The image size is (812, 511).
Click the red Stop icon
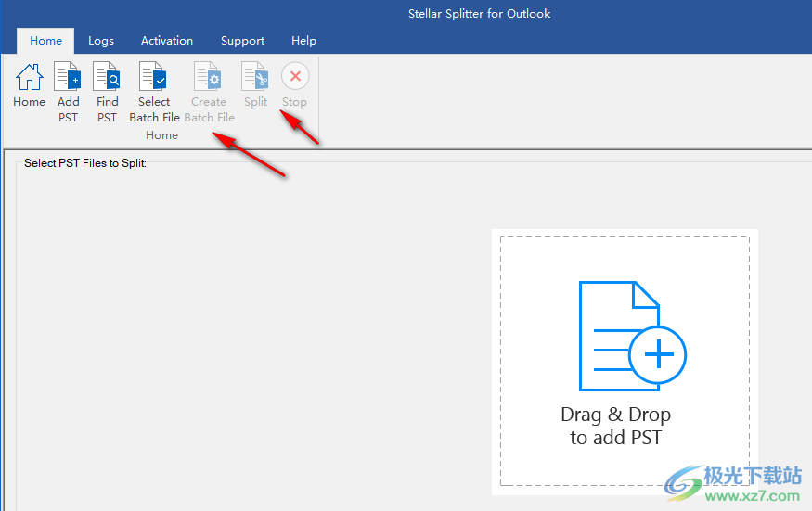click(295, 76)
